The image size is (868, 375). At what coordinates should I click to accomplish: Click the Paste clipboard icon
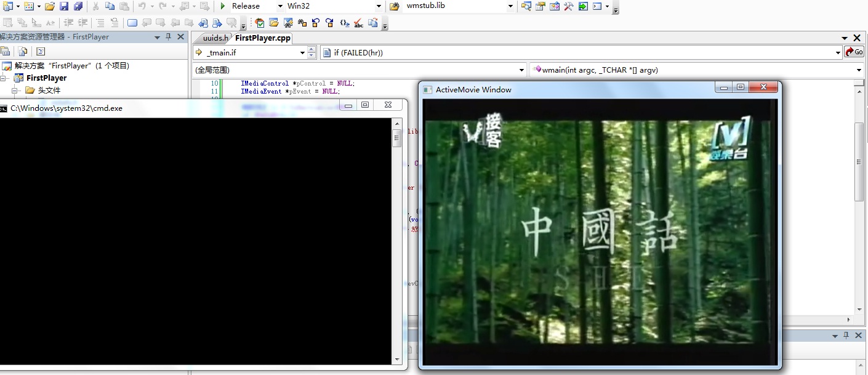[124, 6]
